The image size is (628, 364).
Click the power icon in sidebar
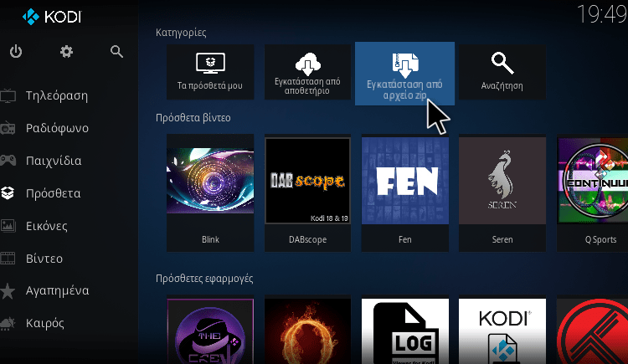[16, 52]
